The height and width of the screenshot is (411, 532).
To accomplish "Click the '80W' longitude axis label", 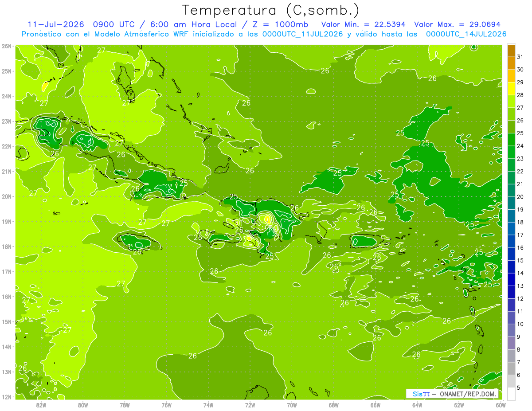I will 82,405.
